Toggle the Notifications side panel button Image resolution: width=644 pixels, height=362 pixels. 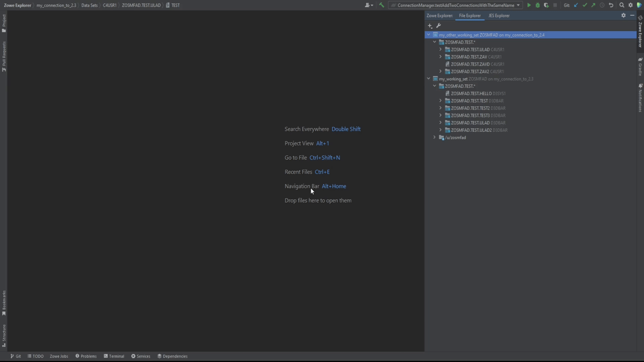point(640,98)
